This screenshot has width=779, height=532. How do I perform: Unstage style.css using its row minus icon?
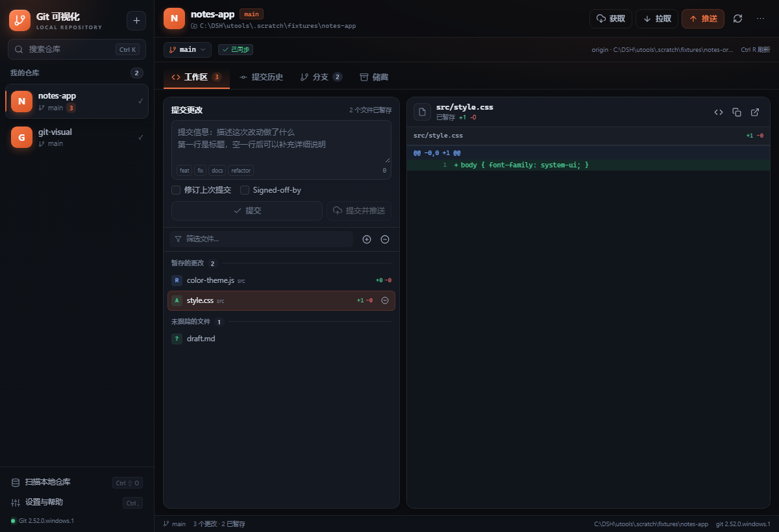point(385,300)
